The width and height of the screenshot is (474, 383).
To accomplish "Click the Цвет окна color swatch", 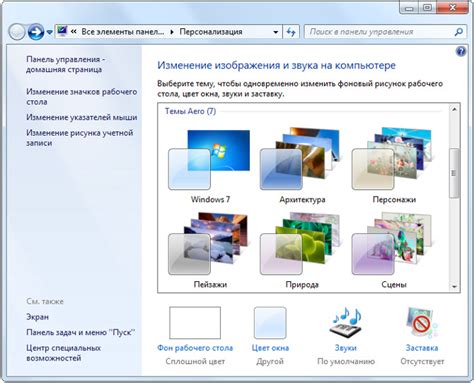I will click(270, 323).
